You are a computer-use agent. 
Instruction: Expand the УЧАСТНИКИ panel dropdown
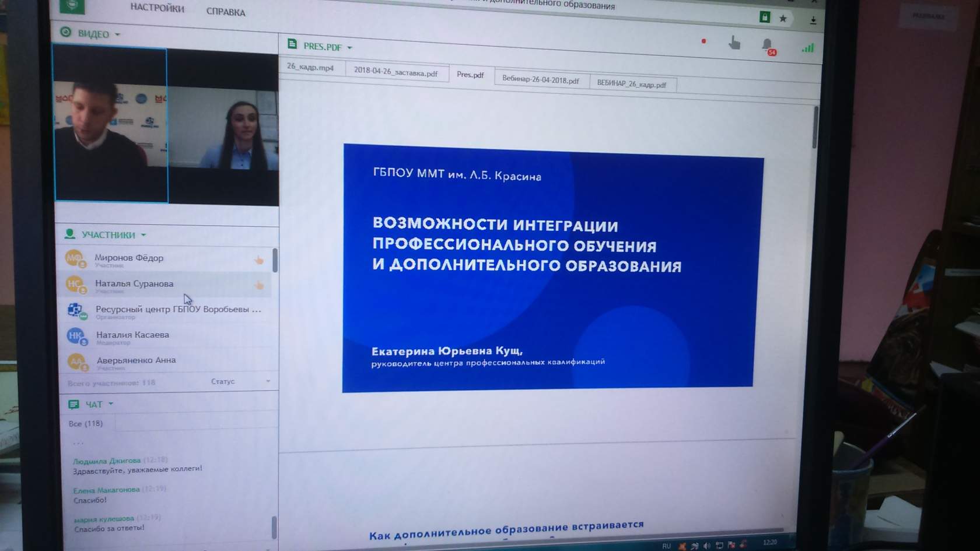143,235
